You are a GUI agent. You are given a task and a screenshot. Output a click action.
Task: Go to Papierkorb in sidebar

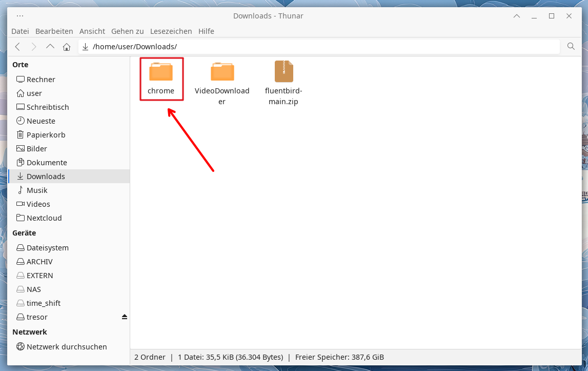coord(46,135)
